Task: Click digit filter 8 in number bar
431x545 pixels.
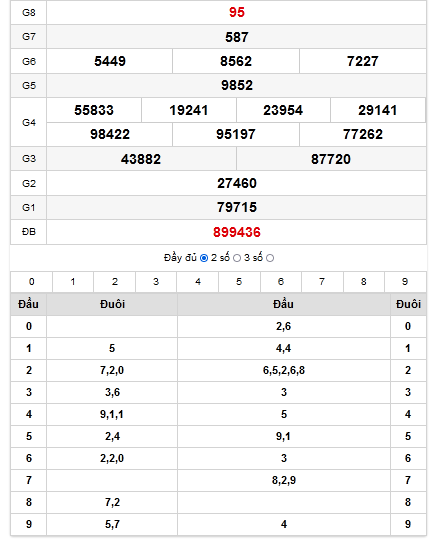Action: click(364, 282)
